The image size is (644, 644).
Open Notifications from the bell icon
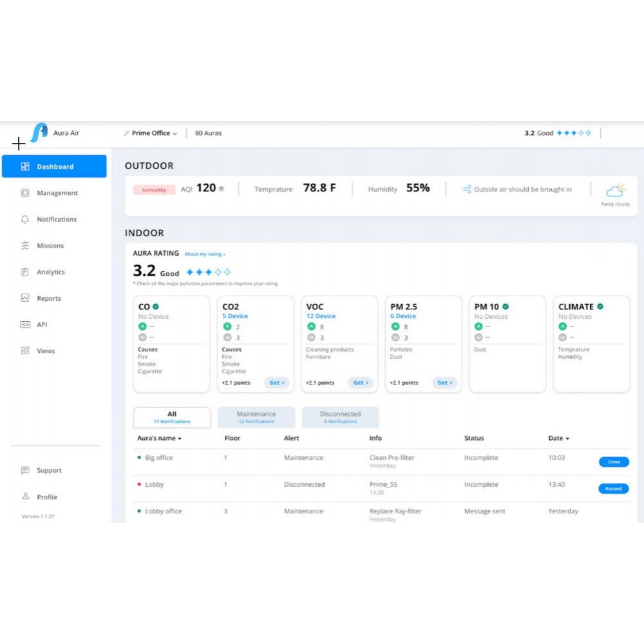click(x=24, y=219)
